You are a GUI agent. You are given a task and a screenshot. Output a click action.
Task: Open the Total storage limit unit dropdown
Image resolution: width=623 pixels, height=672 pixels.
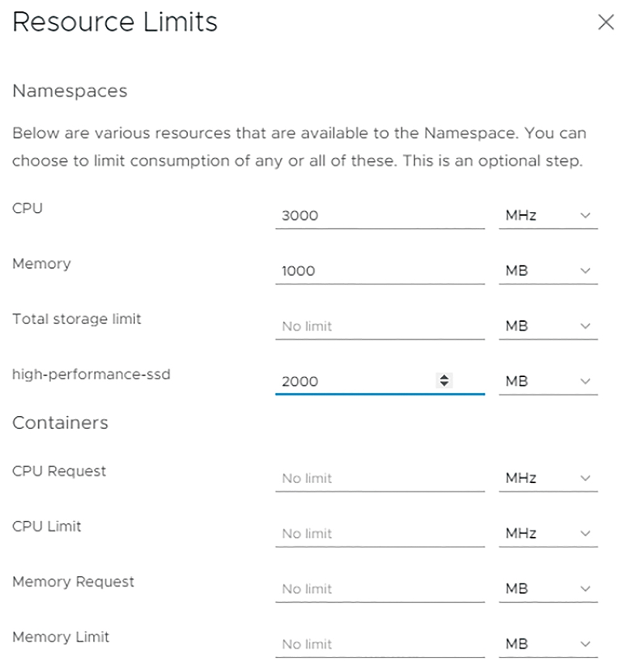coord(548,326)
